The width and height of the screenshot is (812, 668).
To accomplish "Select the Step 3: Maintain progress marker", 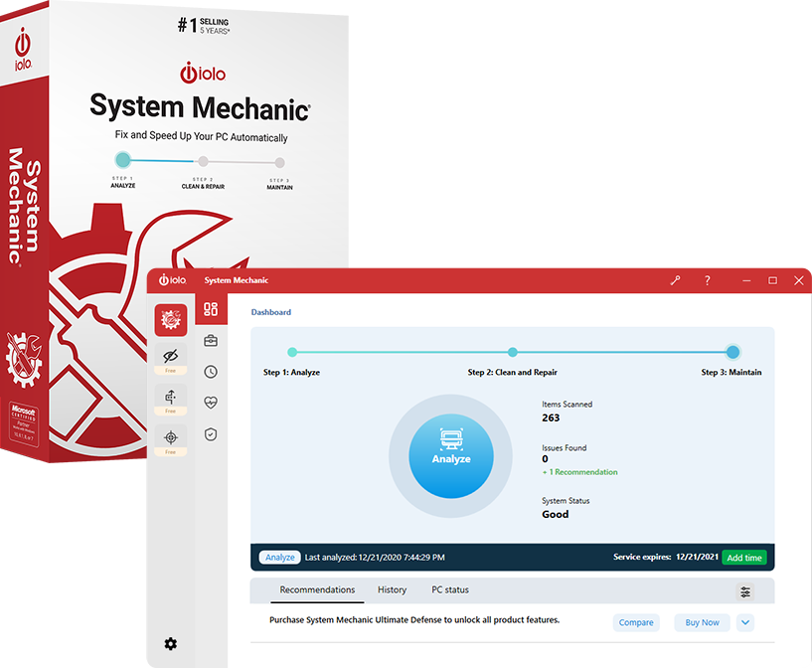I will point(732,352).
